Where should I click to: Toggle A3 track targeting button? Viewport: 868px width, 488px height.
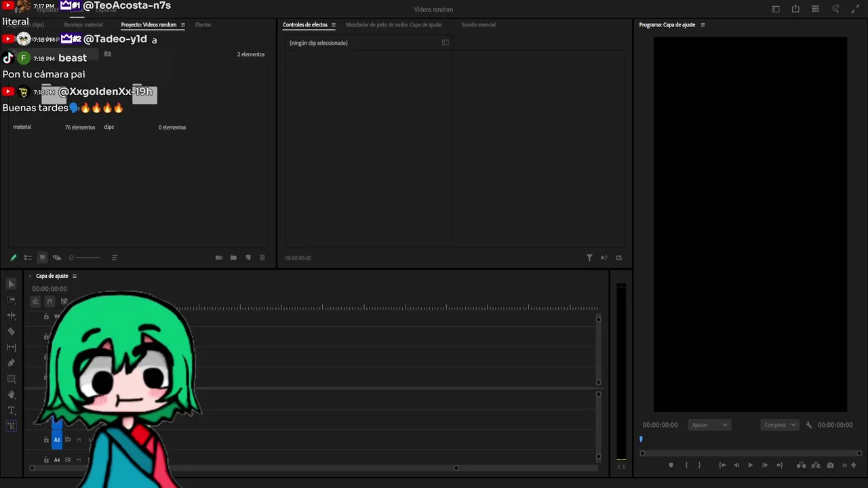coord(57,440)
